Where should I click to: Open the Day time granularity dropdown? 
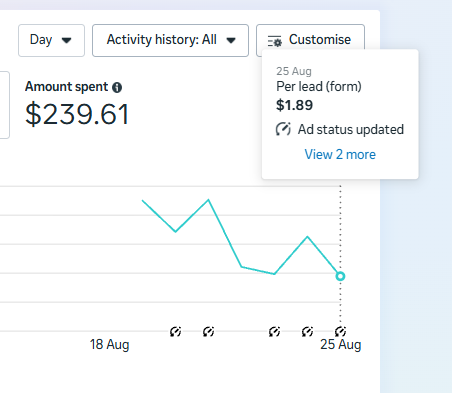coord(51,40)
